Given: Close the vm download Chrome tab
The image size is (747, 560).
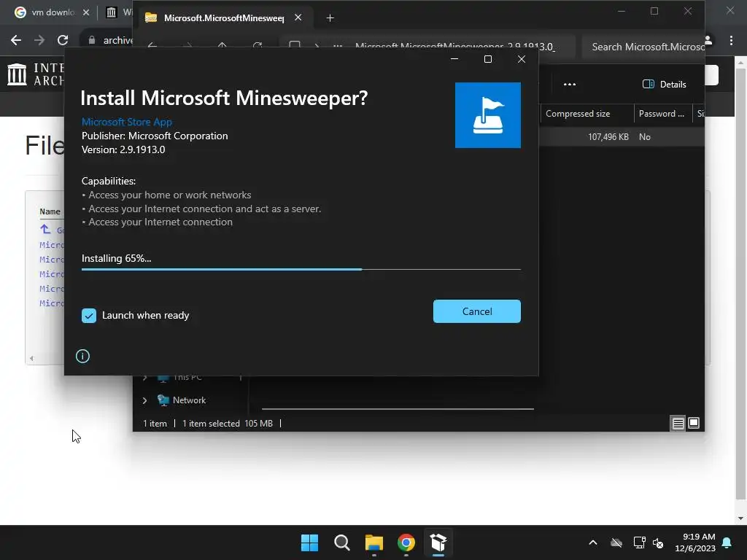Looking at the screenshot, I should click(86, 12).
